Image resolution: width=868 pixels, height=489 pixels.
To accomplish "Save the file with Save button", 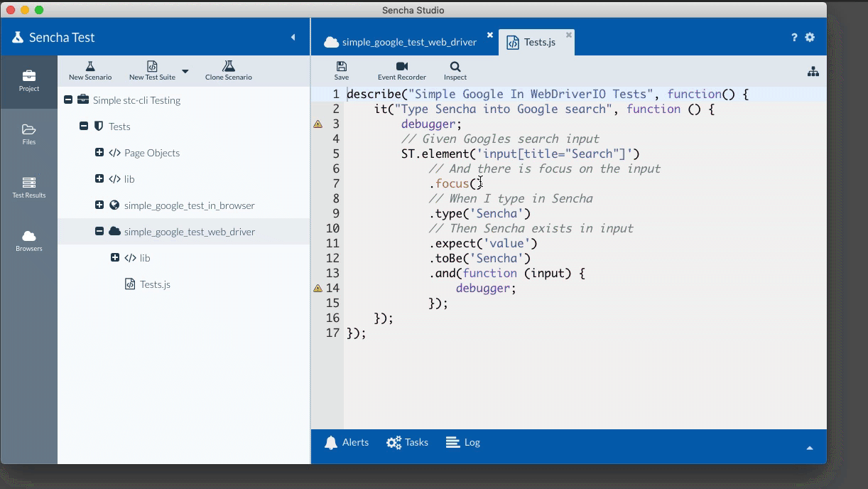I will (x=342, y=70).
